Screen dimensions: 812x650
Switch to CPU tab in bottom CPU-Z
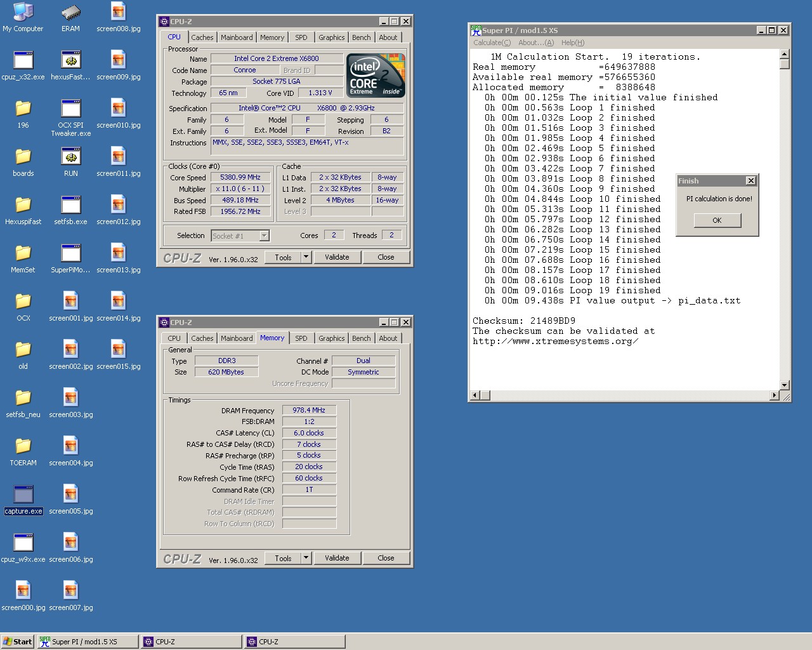pos(174,338)
